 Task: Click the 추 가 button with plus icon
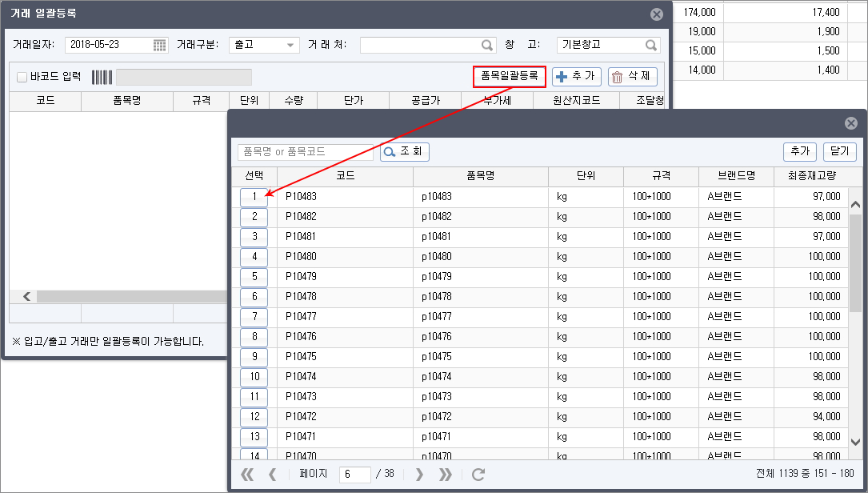click(x=576, y=77)
